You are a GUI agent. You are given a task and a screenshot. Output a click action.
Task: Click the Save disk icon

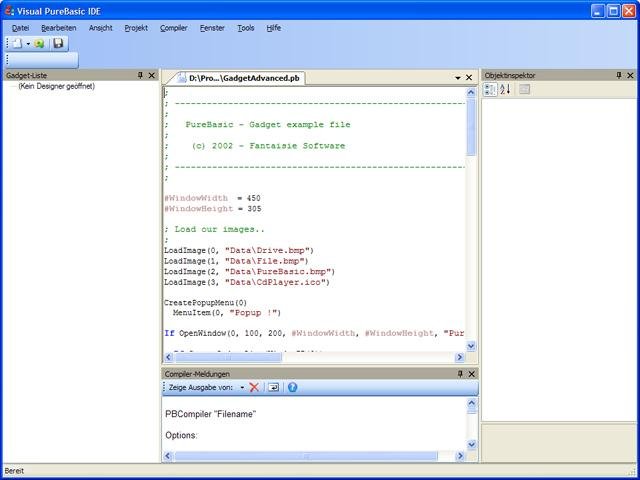(x=58, y=44)
